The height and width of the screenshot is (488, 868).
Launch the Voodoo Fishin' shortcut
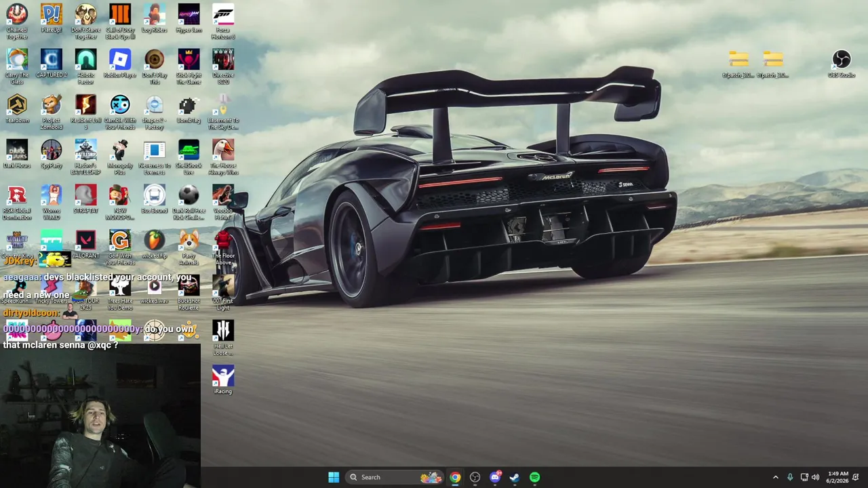pos(223,203)
